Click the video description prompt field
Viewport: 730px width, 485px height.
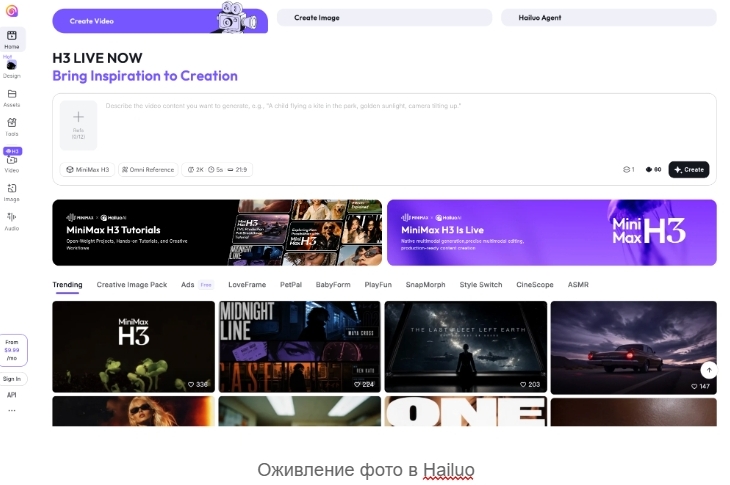click(x=405, y=126)
